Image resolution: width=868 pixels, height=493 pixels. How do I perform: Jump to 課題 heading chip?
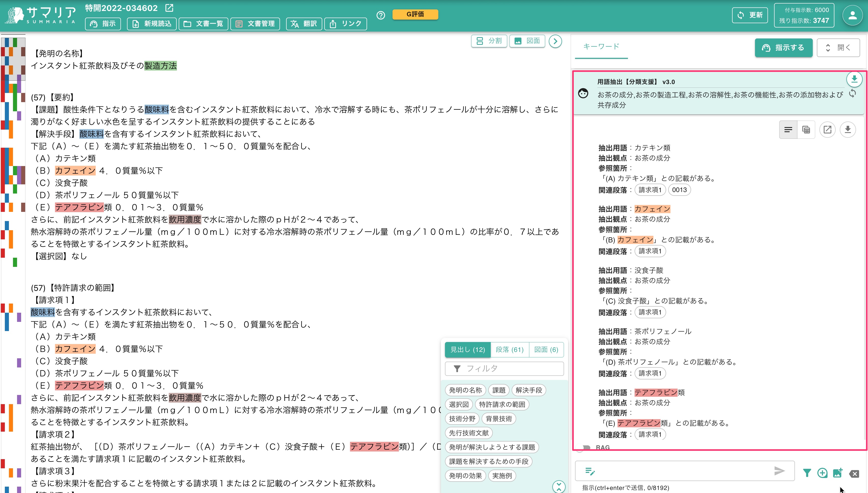click(499, 390)
